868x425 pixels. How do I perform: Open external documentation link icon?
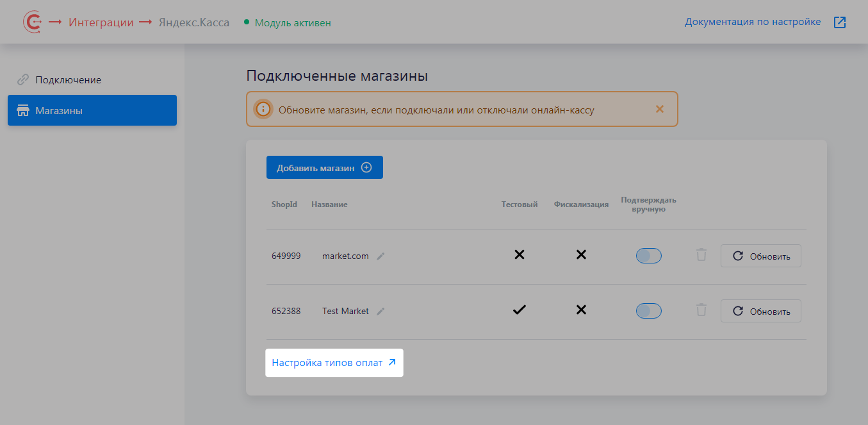tap(840, 22)
